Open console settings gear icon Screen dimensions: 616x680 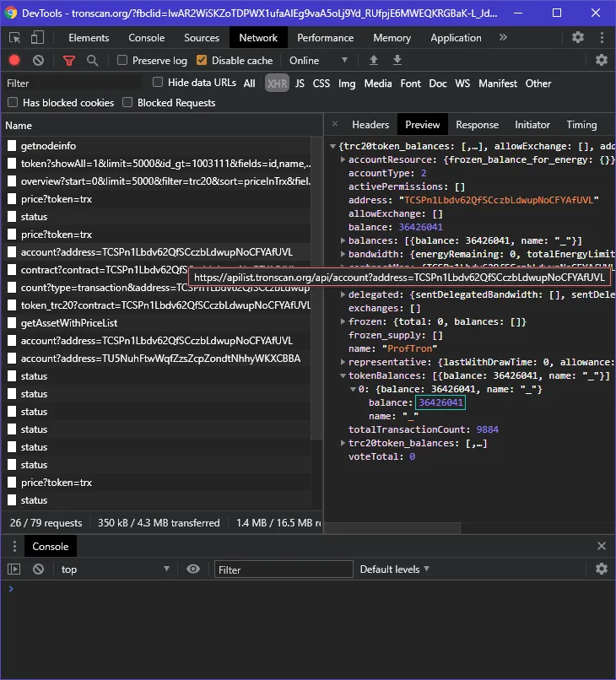(602, 569)
